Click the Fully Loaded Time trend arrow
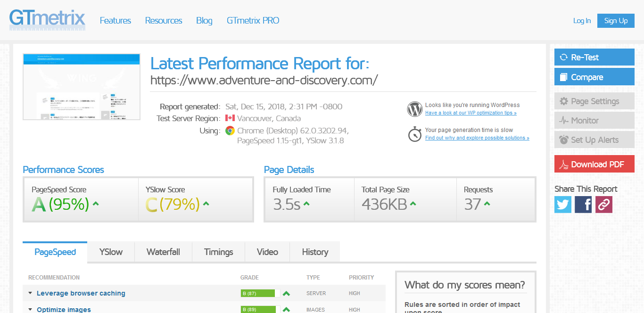Screen dimensions: 644x313 [x=306, y=204]
